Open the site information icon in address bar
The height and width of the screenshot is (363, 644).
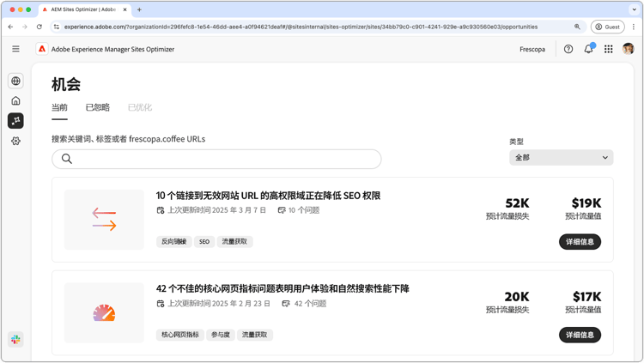click(x=57, y=27)
